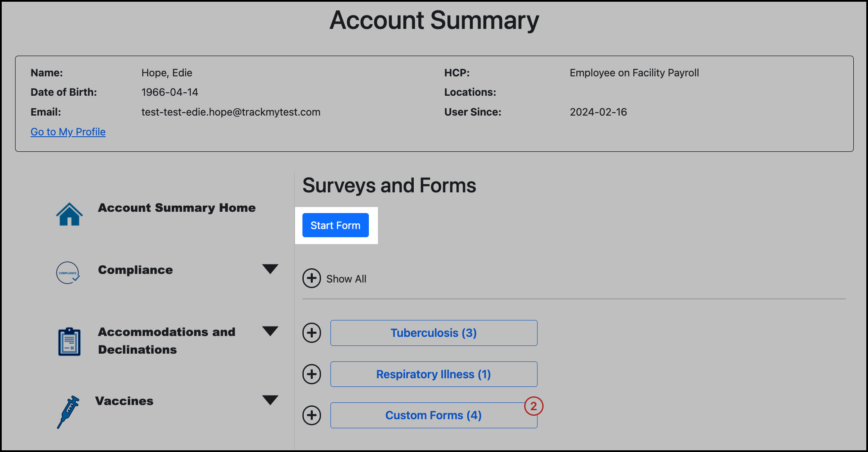Expand Custom Forms using its plus icon
The image size is (868, 452).
311,415
